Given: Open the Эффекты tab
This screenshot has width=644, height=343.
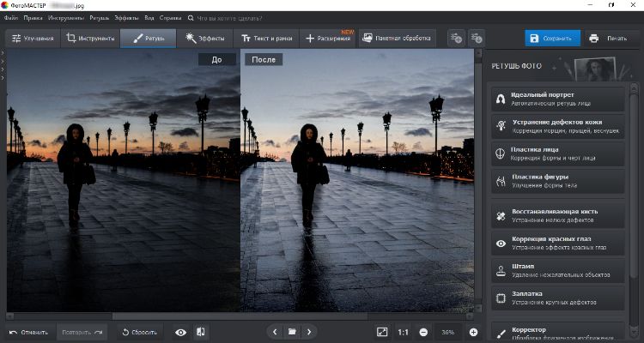Looking at the screenshot, I should pos(204,39).
